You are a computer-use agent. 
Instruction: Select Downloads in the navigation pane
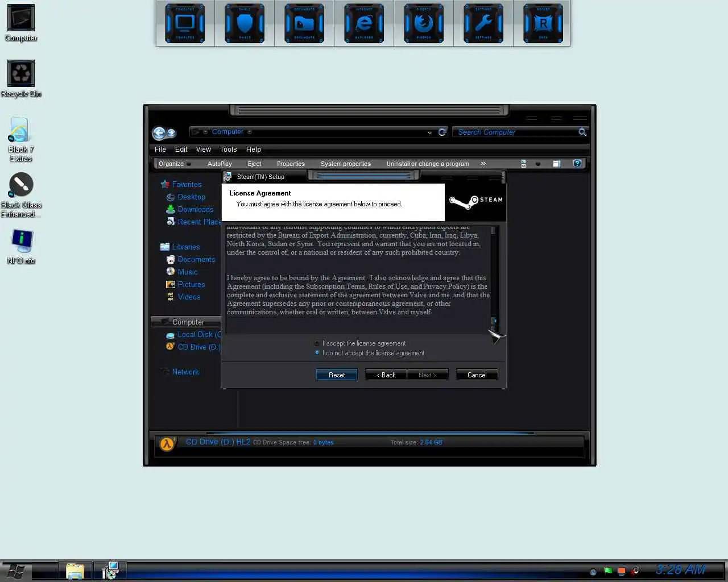click(x=190, y=209)
